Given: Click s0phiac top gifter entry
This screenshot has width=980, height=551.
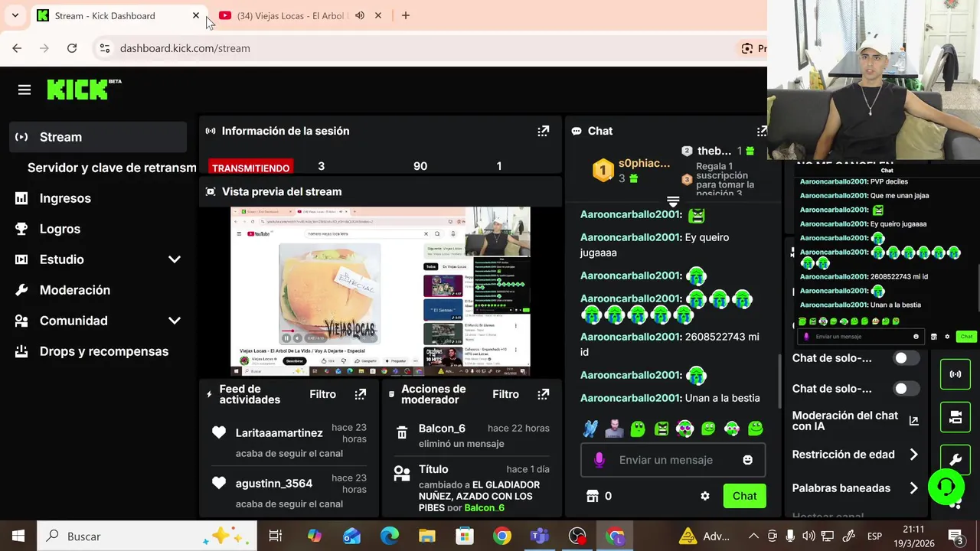Looking at the screenshot, I should (x=632, y=170).
